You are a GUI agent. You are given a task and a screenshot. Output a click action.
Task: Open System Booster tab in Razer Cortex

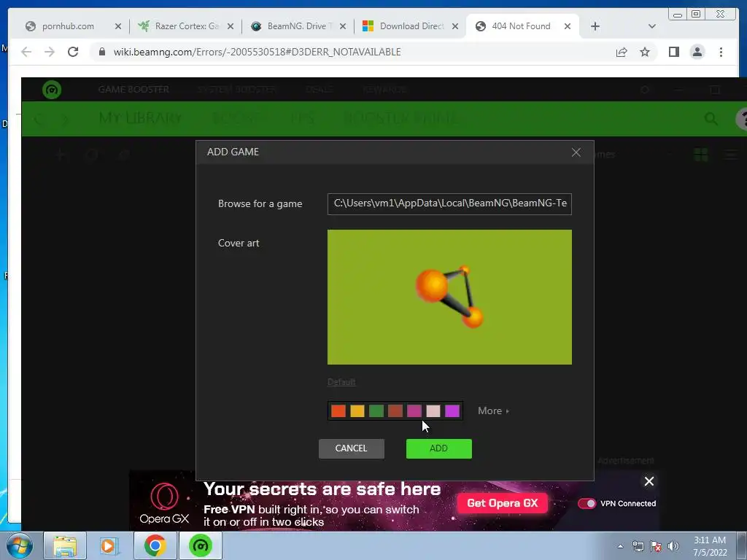(237, 90)
